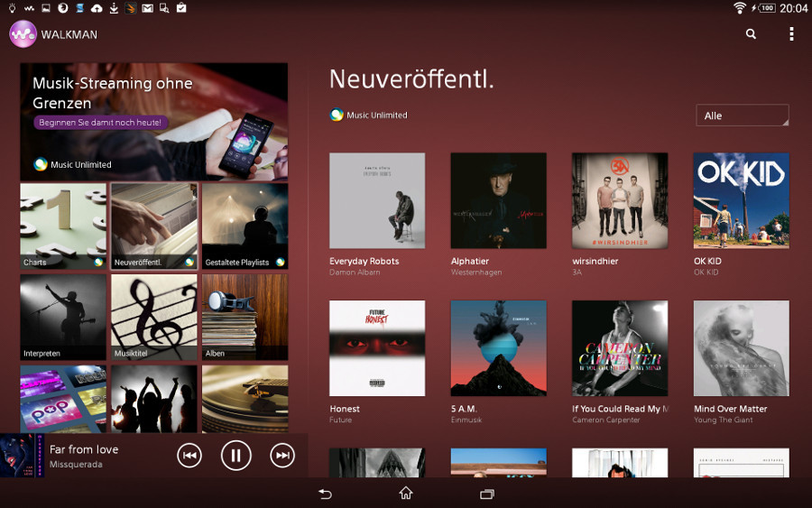Open the search magnifier icon
This screenshot has height=508, width=812.
point(751,34)
